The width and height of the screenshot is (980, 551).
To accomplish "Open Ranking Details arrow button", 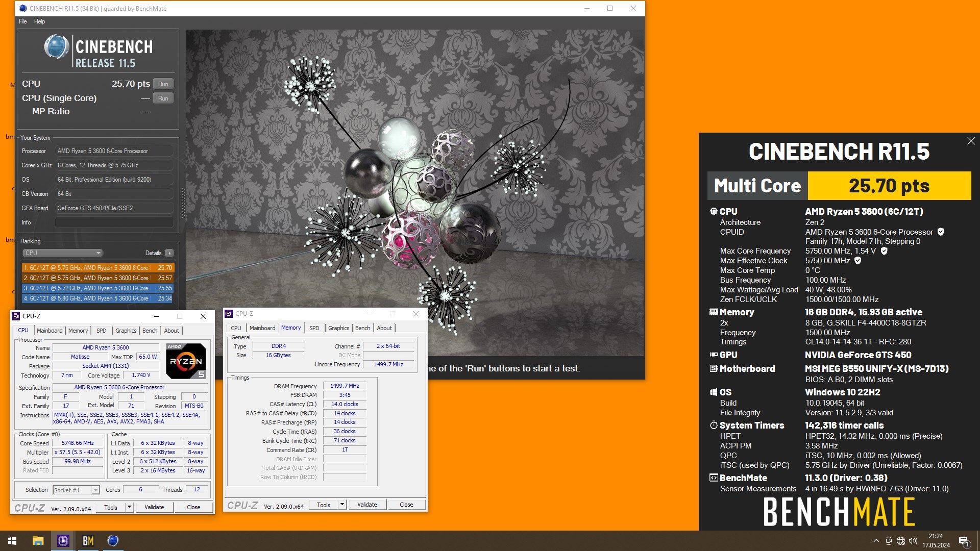I will coord(169,253).
